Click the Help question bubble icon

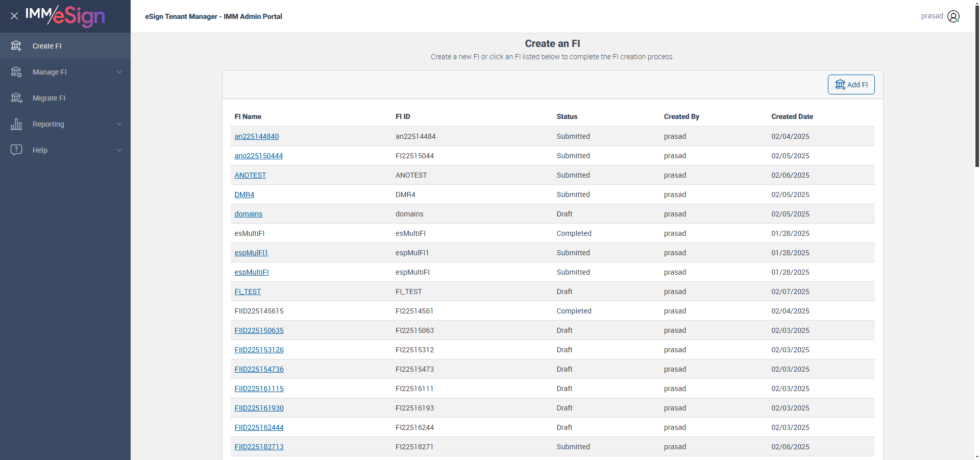pos(16,150)
